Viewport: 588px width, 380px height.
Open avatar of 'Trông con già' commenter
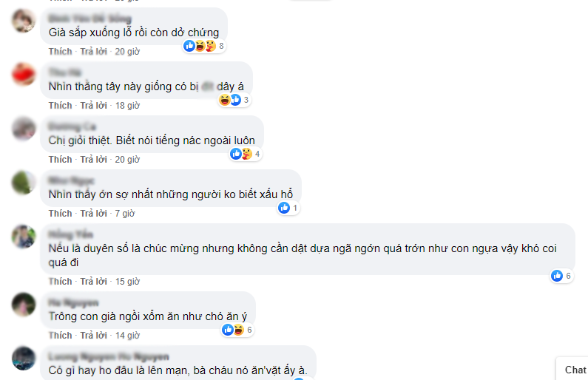[x=24, y=305]
